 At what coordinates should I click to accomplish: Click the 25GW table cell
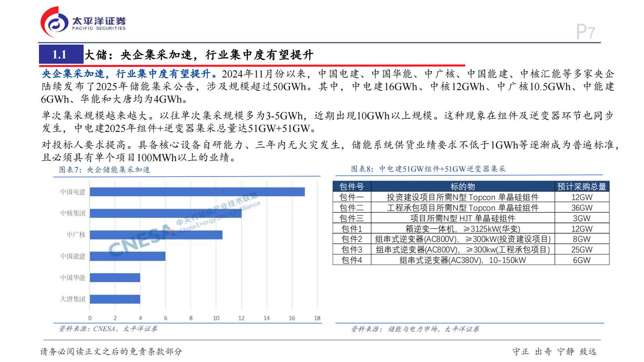[582, 250]
